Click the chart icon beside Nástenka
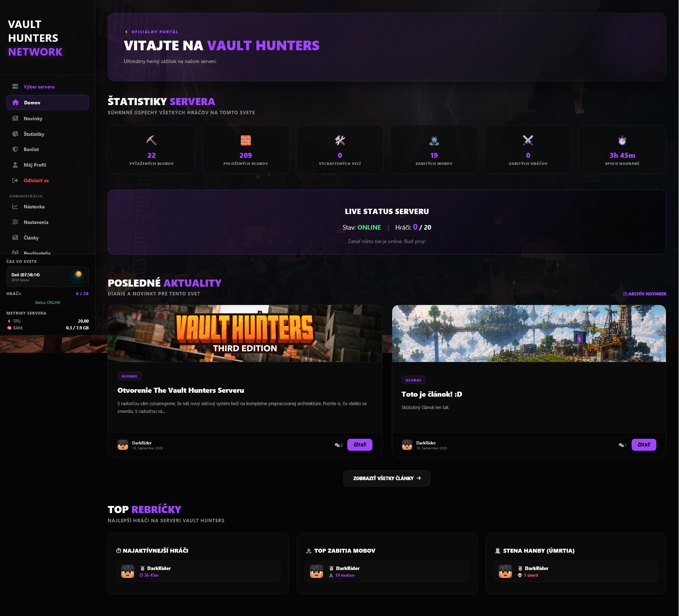679x616 pixels. point(15,207)
